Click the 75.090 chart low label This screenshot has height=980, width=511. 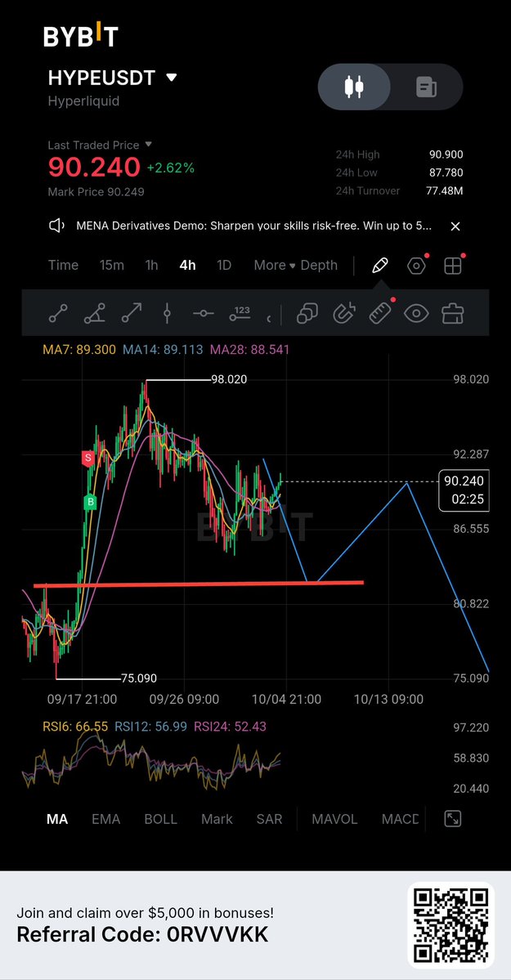[x=139, y=678]
